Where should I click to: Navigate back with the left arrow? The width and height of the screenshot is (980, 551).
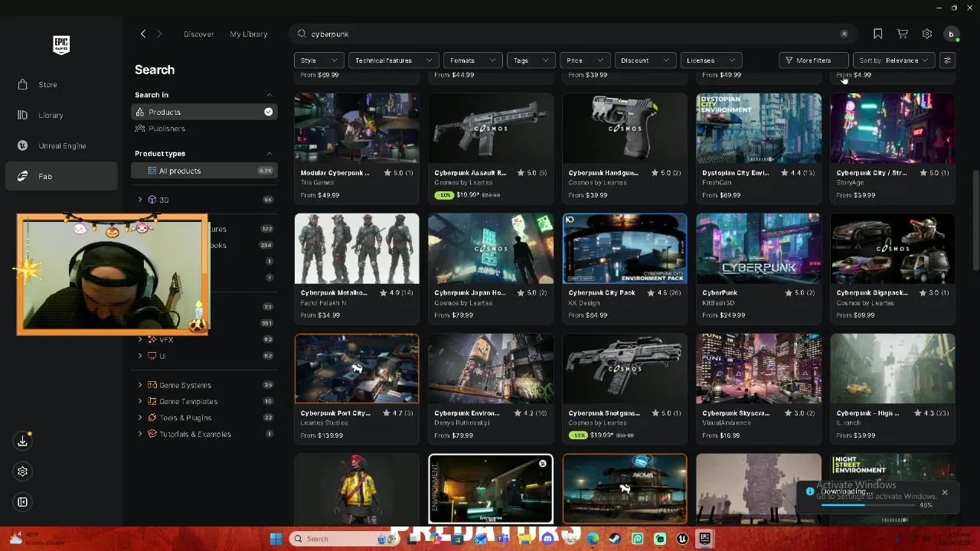click(x=142, y=34)
